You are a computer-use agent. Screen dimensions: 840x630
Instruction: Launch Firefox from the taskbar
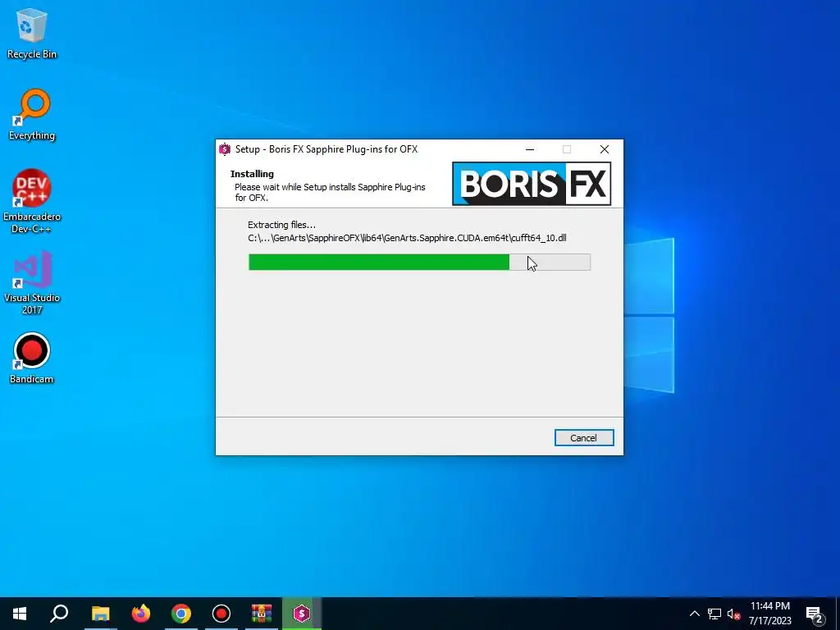tap(141, 614)
